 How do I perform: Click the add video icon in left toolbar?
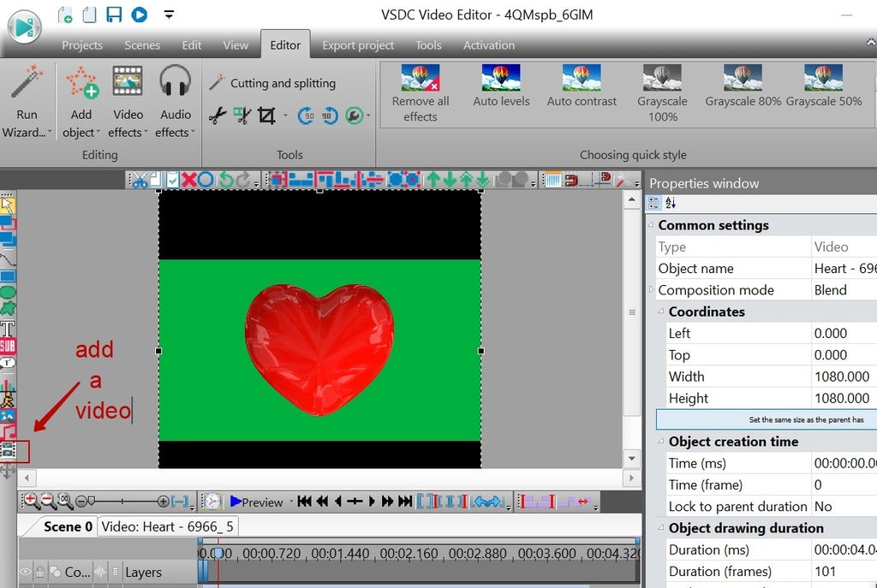[x=9, y=450]
